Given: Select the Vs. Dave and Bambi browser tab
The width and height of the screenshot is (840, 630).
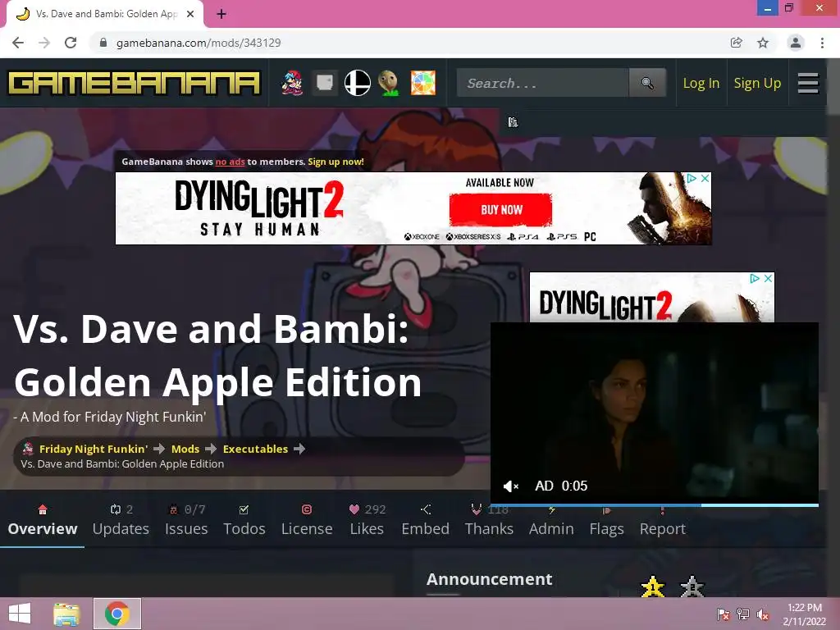Looking at the screenshot, I should (x=105, y=14).
